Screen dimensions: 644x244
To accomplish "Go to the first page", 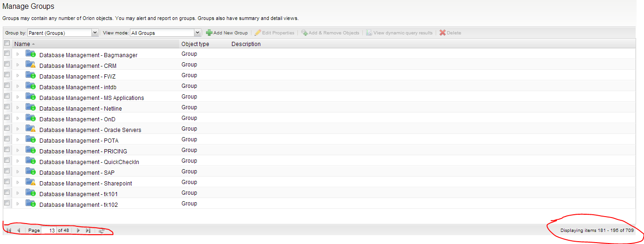I will click(9, 231).
